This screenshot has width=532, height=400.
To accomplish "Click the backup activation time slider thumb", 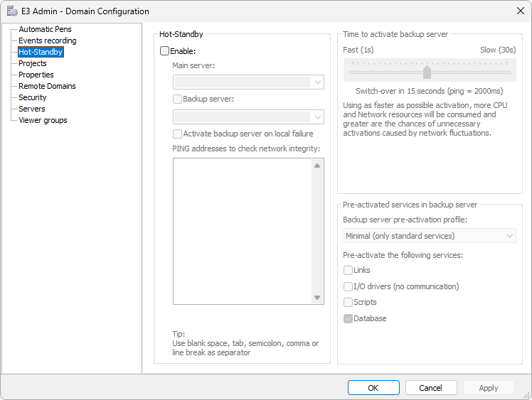I will click(427, 72).
